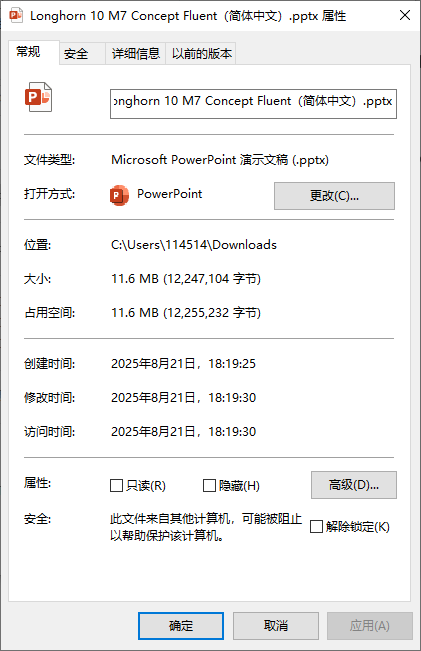
Task: Open the 详细信息 tab
Action: (x=136, y=54)
